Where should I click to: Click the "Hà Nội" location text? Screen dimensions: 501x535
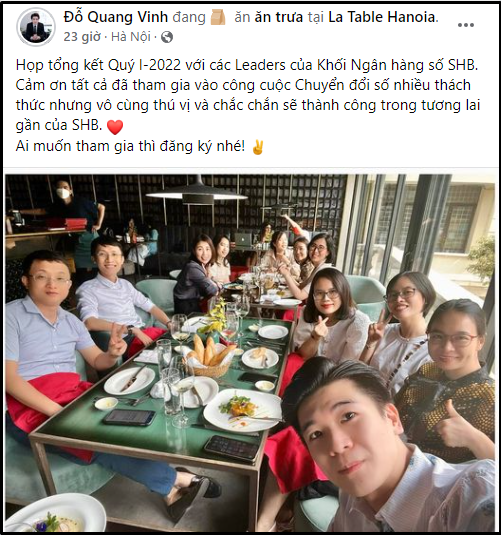(131, 37)
